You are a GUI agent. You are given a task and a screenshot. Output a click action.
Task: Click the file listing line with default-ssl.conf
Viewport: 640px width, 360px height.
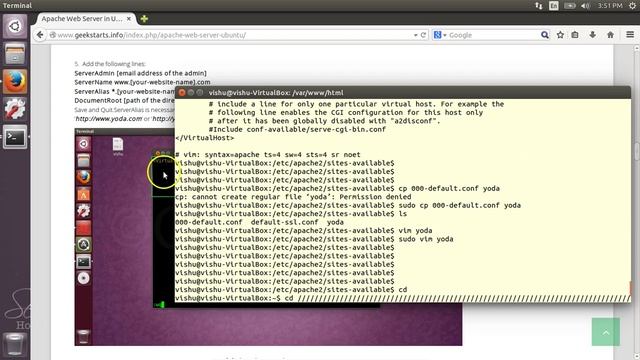[x=260, y=222]
